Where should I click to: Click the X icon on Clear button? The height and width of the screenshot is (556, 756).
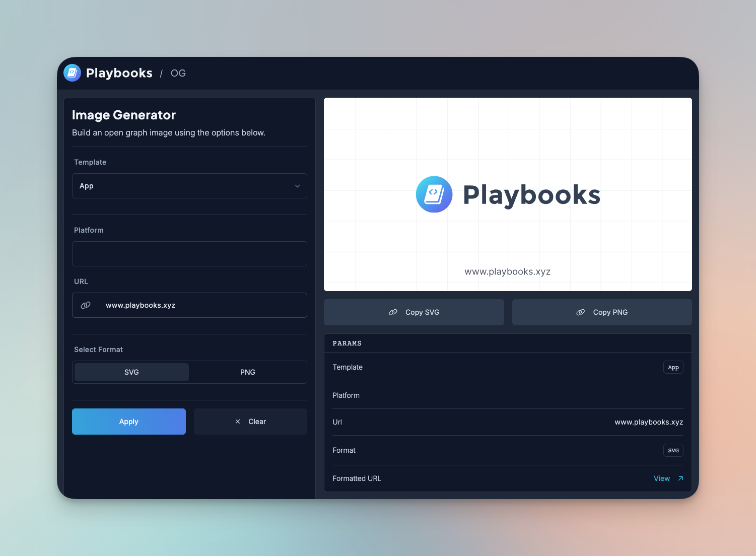click(238, 422)
